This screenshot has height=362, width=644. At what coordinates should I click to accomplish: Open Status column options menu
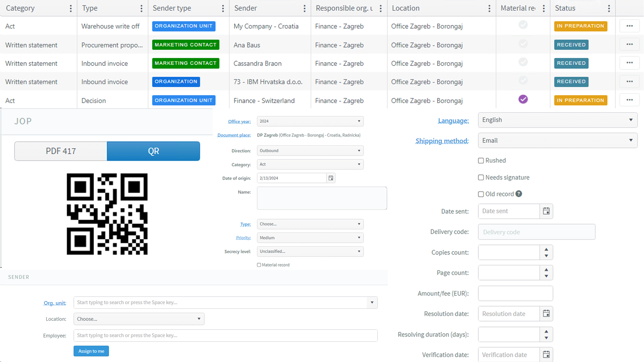[x=609, y=8]
